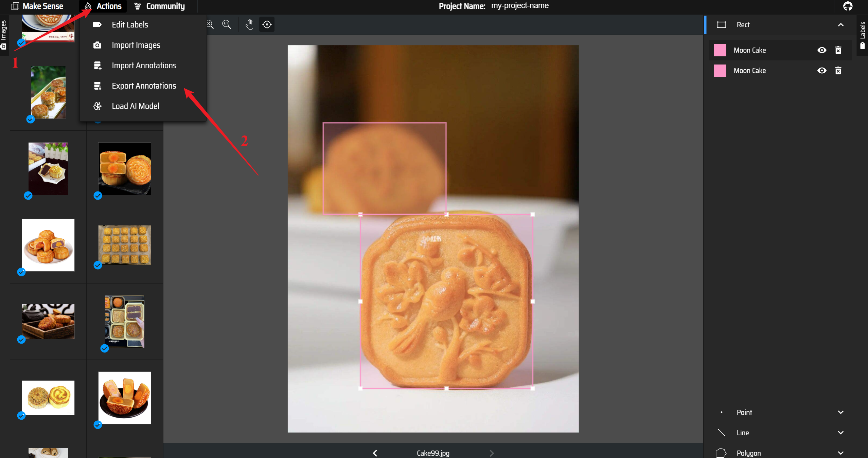Open the Images side panel tab
Image resolution: width=868 pixels, height=458 pixels.
[4, 34]
